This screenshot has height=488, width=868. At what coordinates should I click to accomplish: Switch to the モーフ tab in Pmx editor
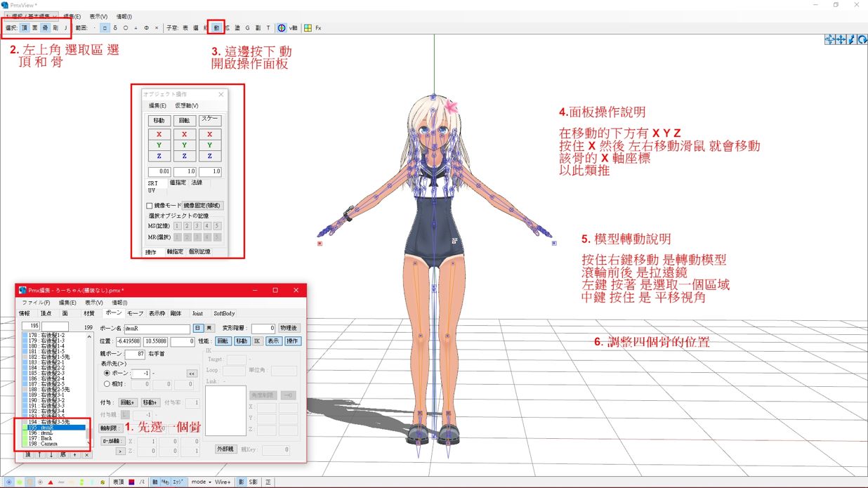coord(136,313)
